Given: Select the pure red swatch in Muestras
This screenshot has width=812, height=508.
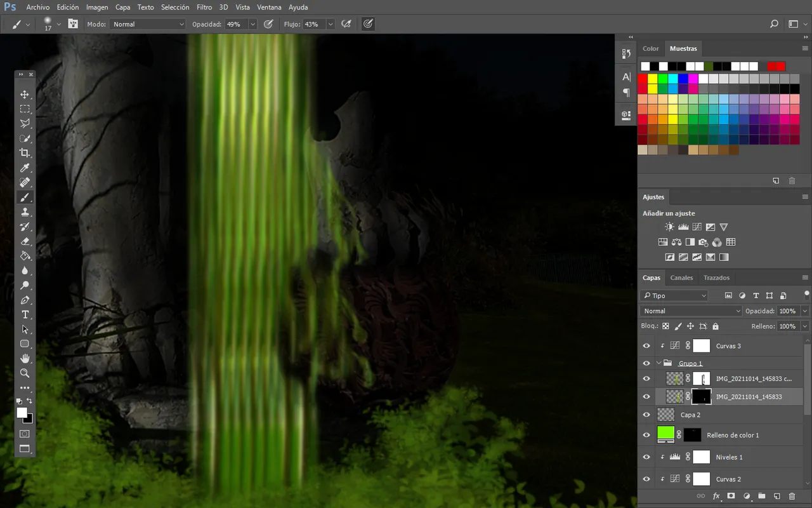Looking at the screenshot, I should pos(643,79).
